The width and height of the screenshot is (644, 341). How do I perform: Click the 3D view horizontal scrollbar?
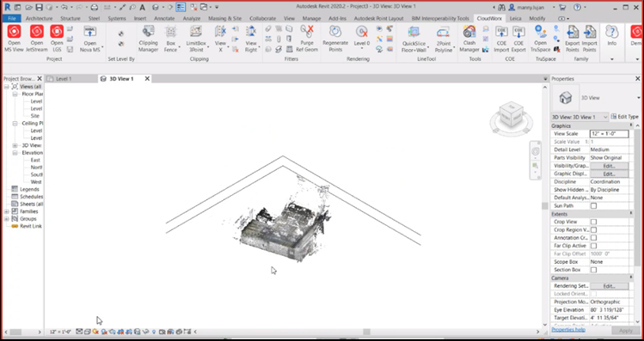pos(366,332)
